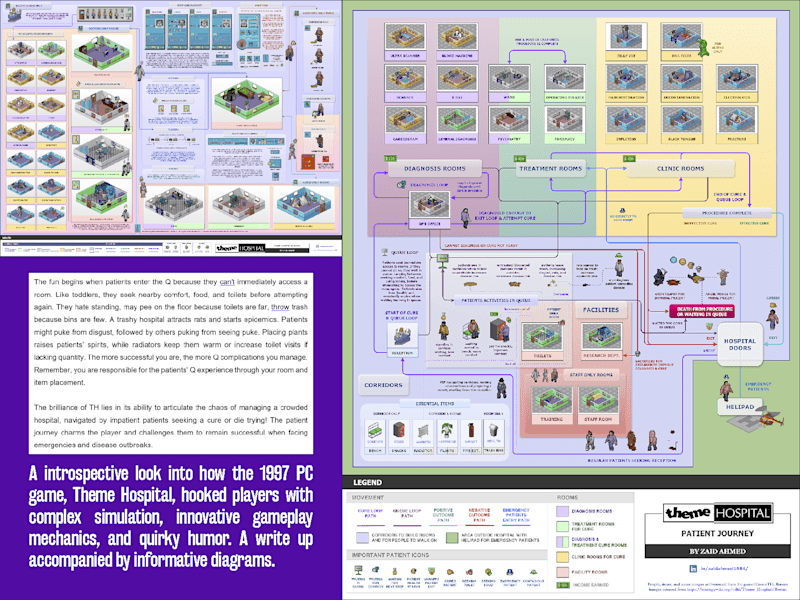The height and width of the screenshot is (600, 800).
Task: Click the Treatment Rooms green color swatch
Action: (x=562, y=527)
